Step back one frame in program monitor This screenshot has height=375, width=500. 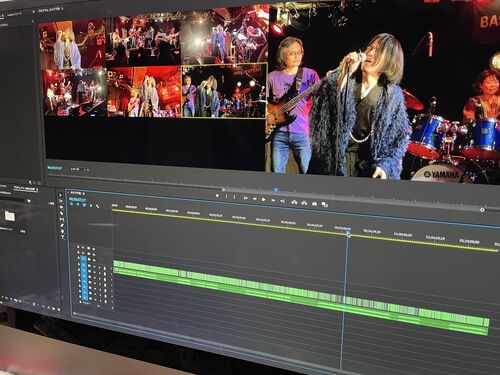255,198
